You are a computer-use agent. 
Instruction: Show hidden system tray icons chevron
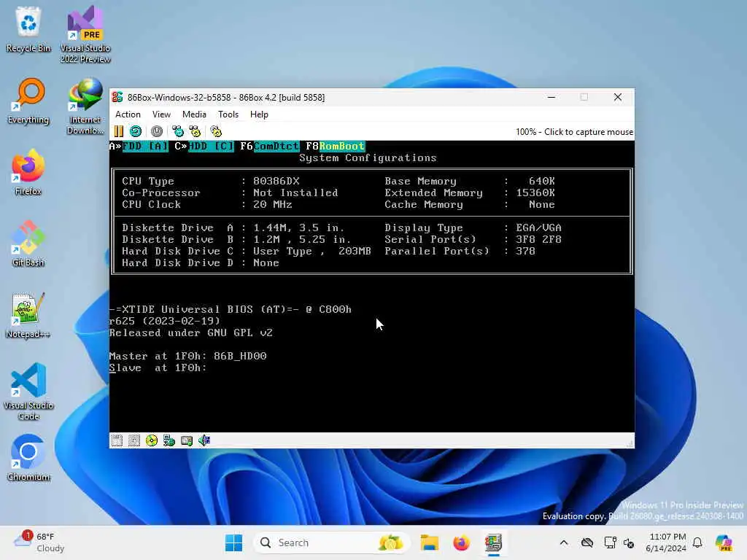pos(564,542)
